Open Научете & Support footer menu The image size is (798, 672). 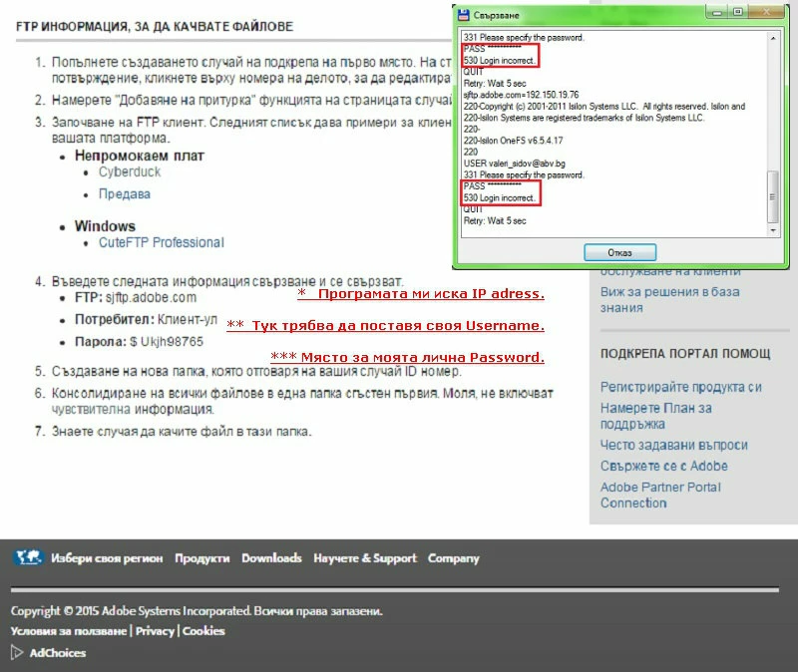tap(365, 558)
